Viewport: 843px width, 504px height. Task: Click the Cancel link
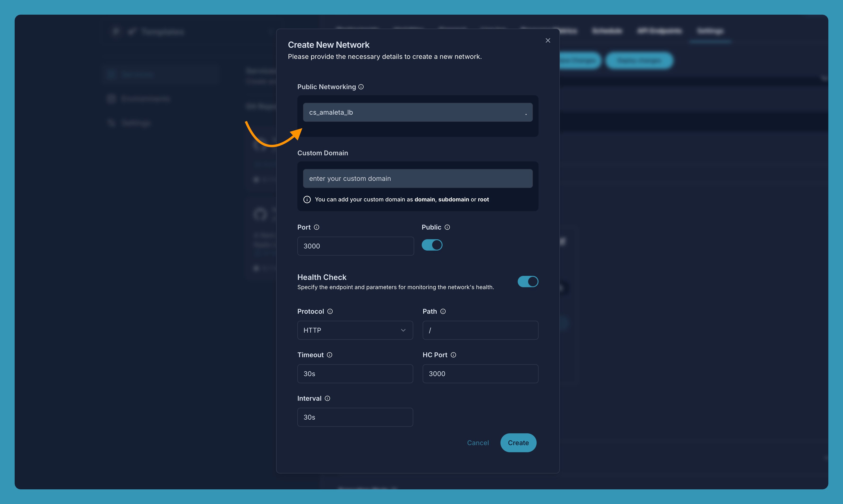pyautogui.click(x=478, y=443)
